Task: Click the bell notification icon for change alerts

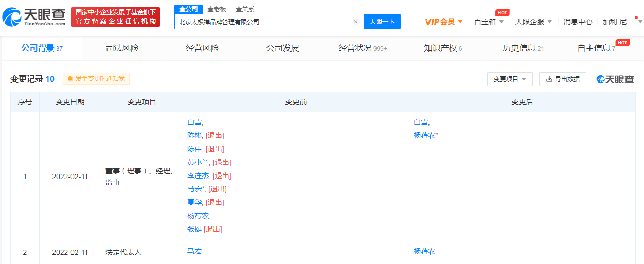Action: [70, 79]
